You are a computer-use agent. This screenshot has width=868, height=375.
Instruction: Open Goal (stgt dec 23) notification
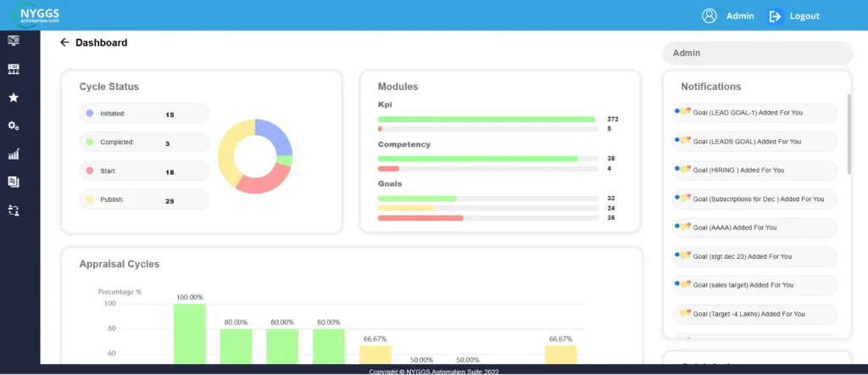[754, 256]
